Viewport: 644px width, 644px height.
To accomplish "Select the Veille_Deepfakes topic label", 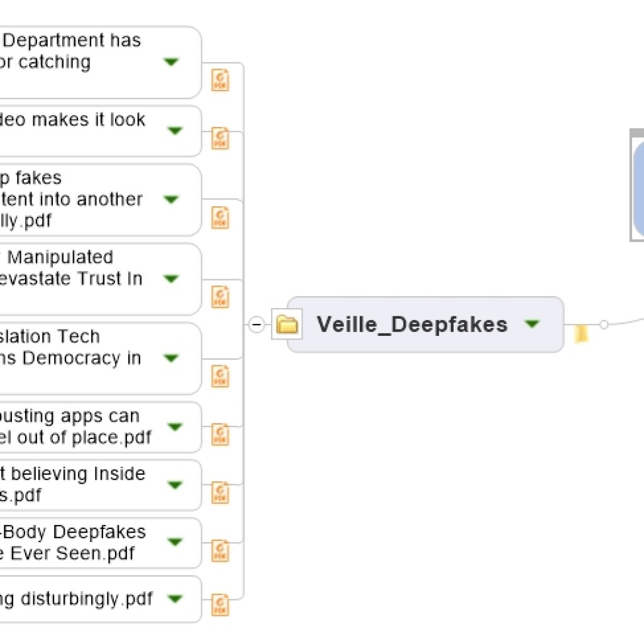I will tap(412, 325).
